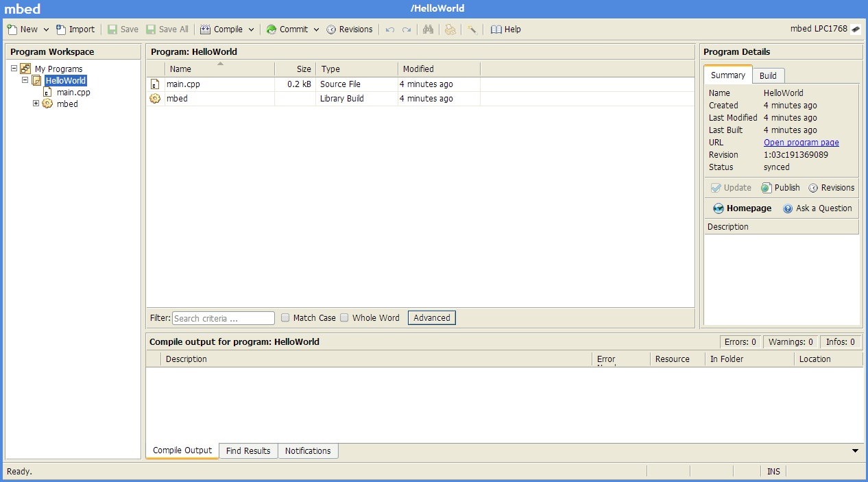Switch to the Notifications tab

pos(308,451)
